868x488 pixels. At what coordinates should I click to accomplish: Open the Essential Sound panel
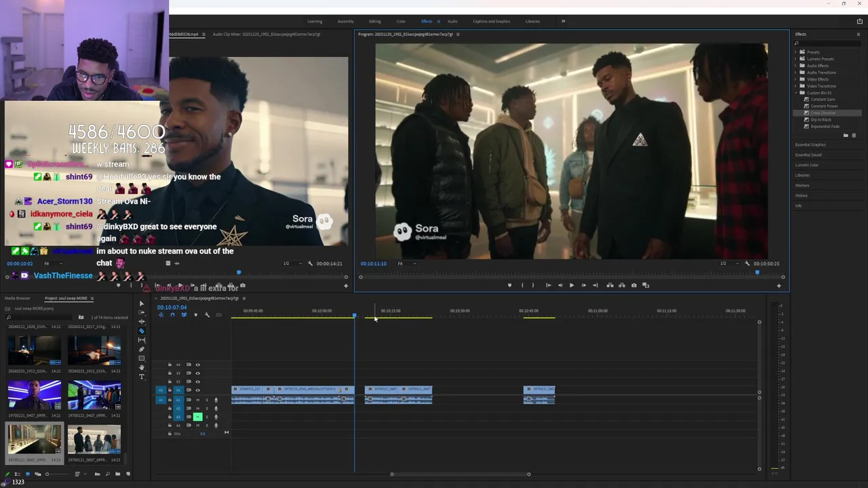(x=808, y=155)
